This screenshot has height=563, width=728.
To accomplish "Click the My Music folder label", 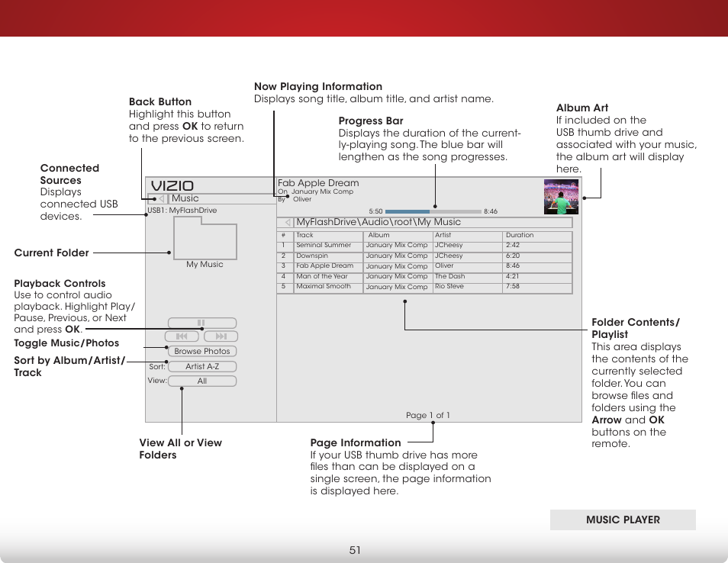I will tap(205, 265).
